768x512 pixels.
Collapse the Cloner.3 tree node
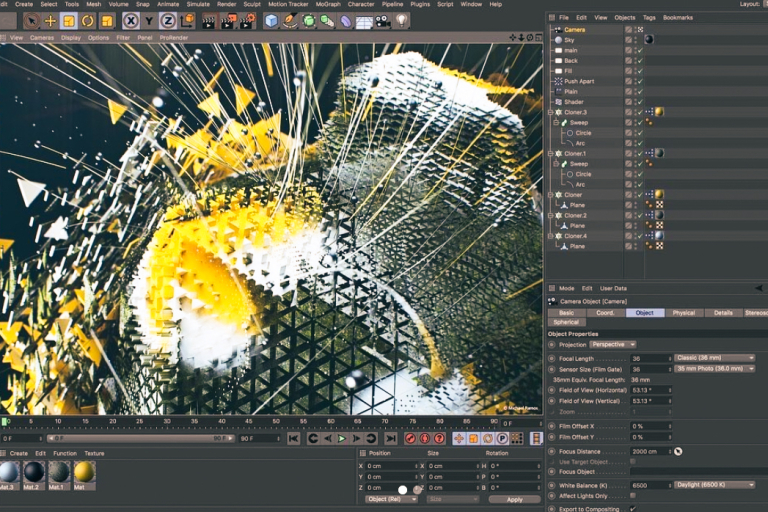click(551, 112)
